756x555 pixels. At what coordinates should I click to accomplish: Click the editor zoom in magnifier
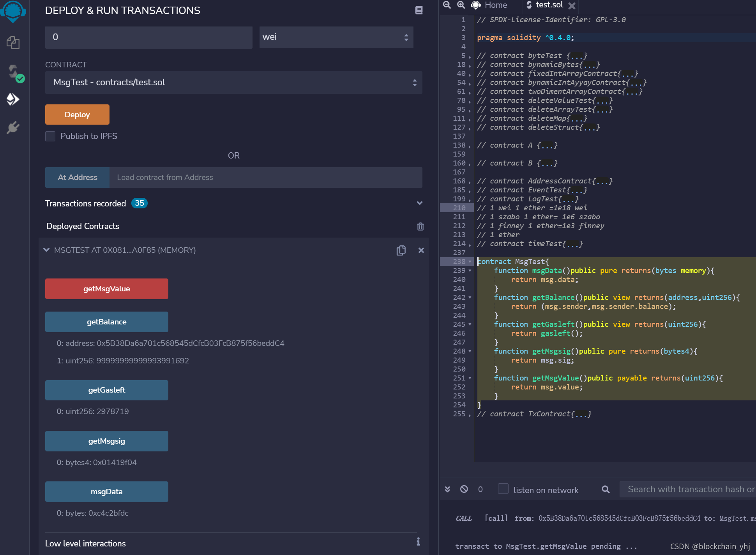(461, 5)
